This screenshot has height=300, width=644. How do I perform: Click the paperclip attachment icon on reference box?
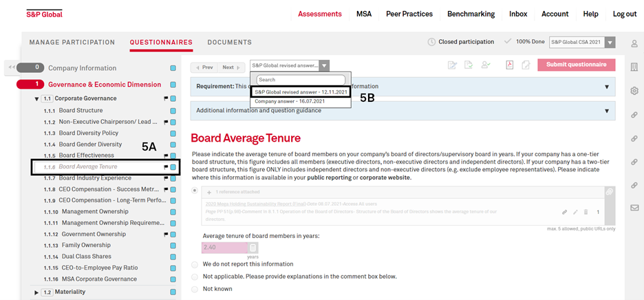coord(610,192)
